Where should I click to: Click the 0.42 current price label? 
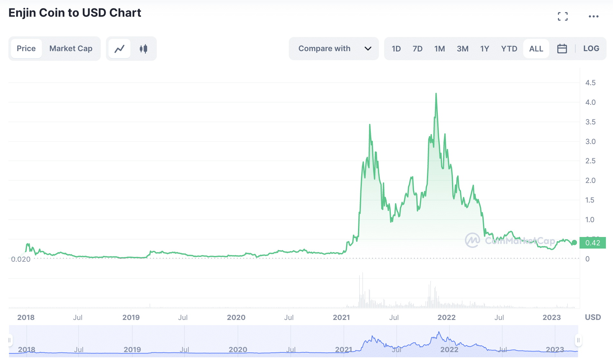point(593,243)
